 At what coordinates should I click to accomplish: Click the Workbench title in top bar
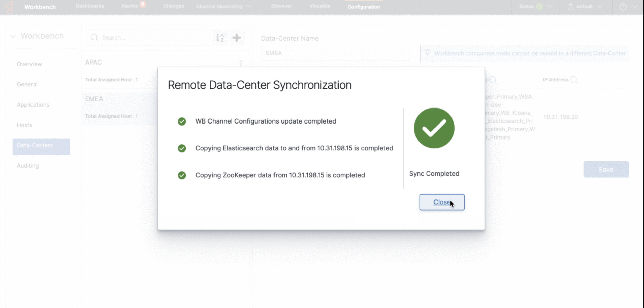tap(40, 7)
